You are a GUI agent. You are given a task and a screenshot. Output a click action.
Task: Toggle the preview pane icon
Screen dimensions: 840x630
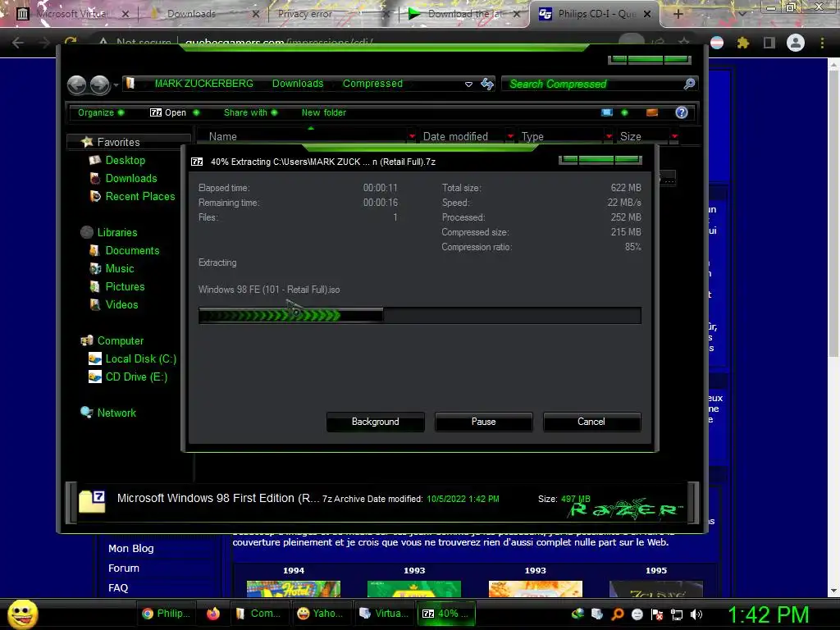point(652,112)
